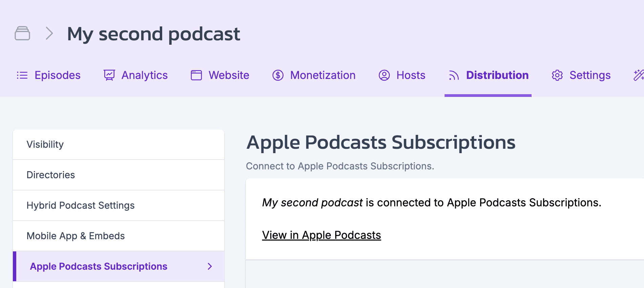Select Visibility in the sidebar
Image resolution: width=644 pixels, height=288 pixels.
click(119, 144)
